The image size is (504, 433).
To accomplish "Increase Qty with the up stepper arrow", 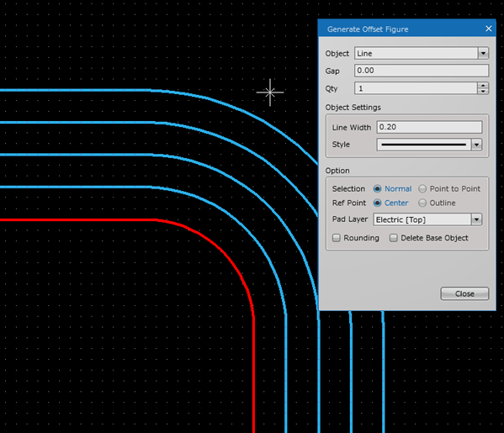I will click(483, 85).
